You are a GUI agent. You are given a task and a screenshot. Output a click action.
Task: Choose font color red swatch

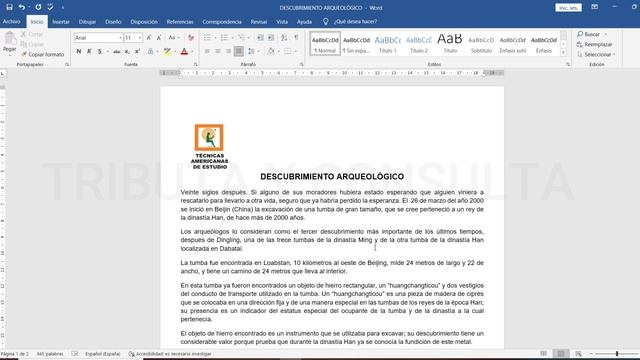pos(184,51)
